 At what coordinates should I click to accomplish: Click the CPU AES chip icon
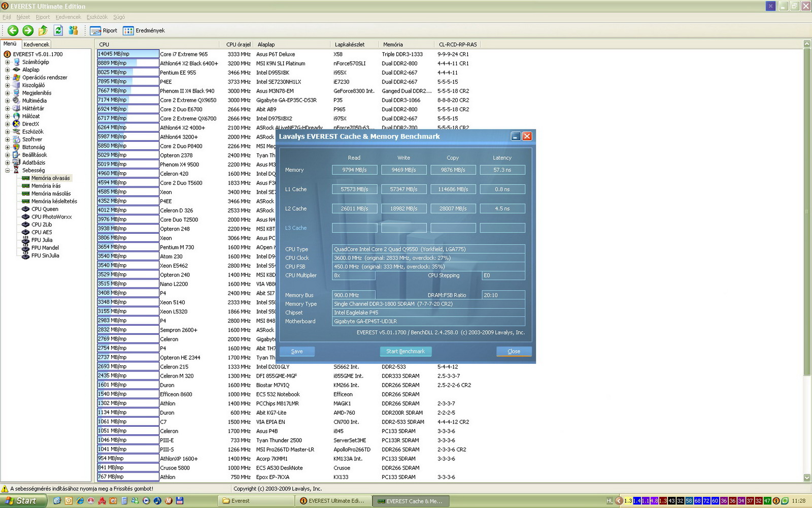(x=25, y=232)
